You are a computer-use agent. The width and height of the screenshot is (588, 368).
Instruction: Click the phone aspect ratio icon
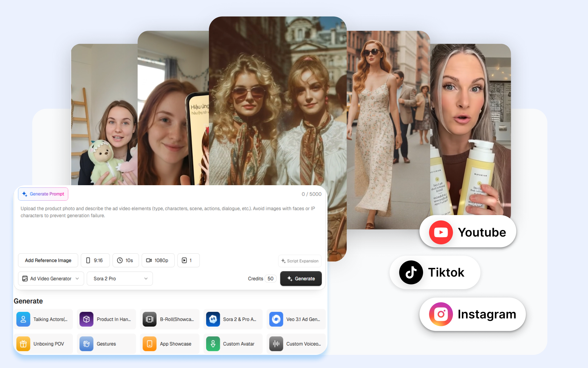click(88, 260)
